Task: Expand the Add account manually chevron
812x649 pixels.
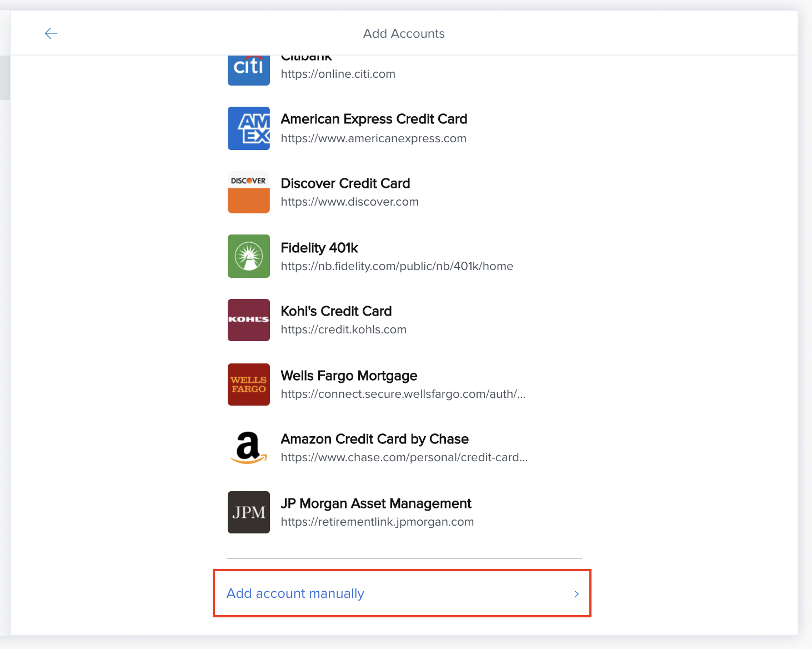Action: coord(576,594)
